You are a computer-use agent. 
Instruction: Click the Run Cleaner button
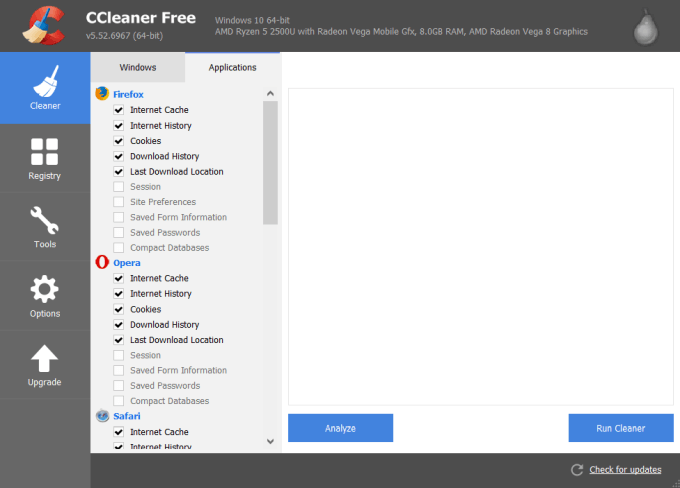(620, 428)
